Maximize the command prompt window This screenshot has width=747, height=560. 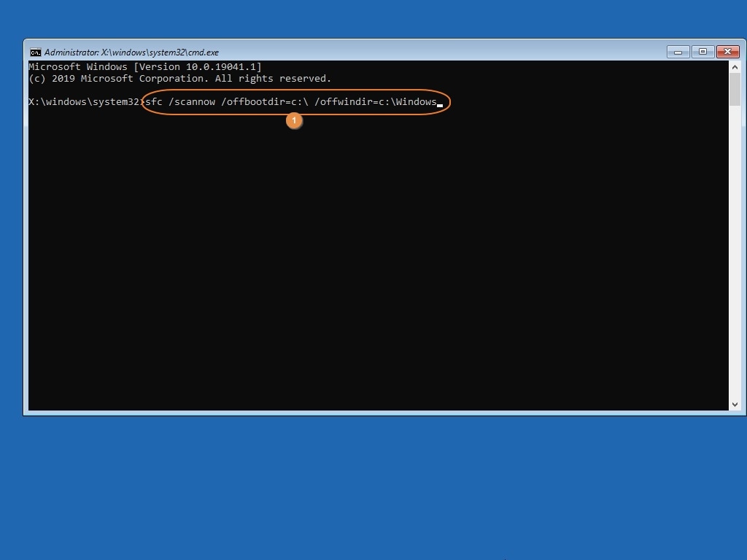point(703,52)
